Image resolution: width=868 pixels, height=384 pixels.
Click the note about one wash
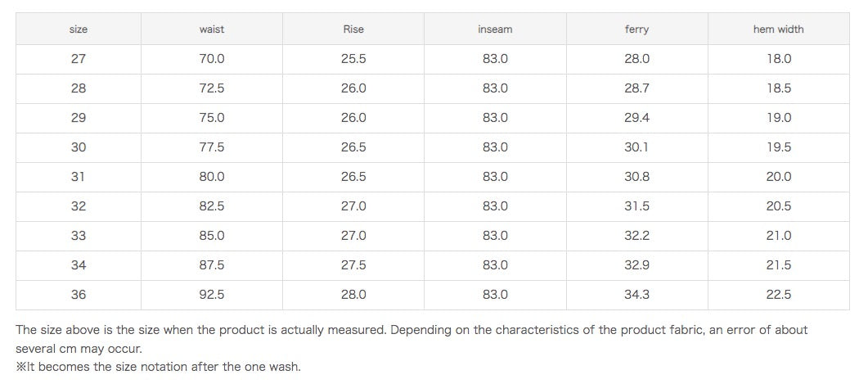point(159,367)
